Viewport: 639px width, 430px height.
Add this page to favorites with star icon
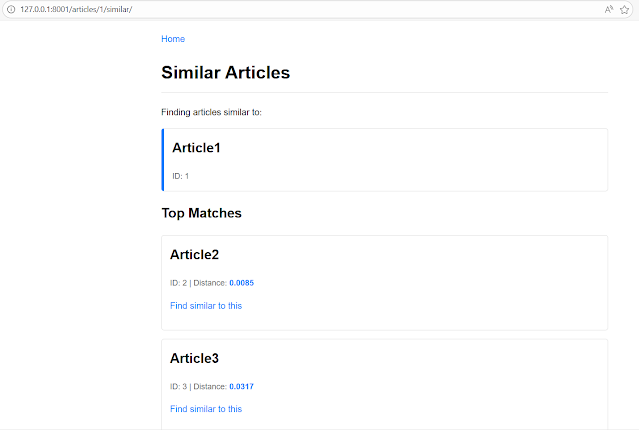[625, 9]
